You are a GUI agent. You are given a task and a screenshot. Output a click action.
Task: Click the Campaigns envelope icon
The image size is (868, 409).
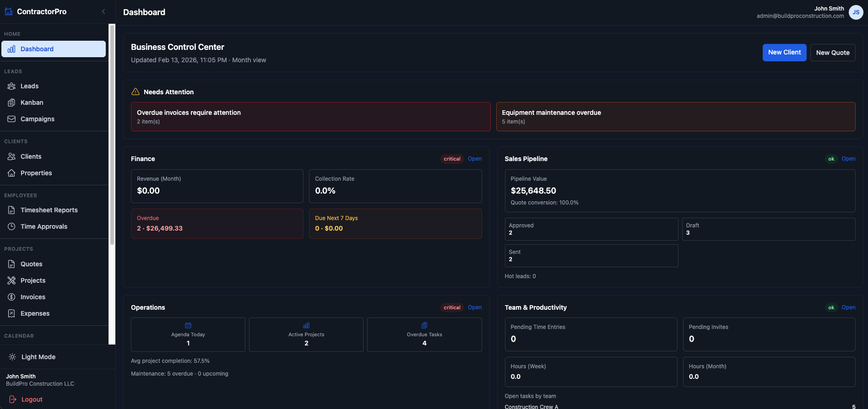click(11, 119)
